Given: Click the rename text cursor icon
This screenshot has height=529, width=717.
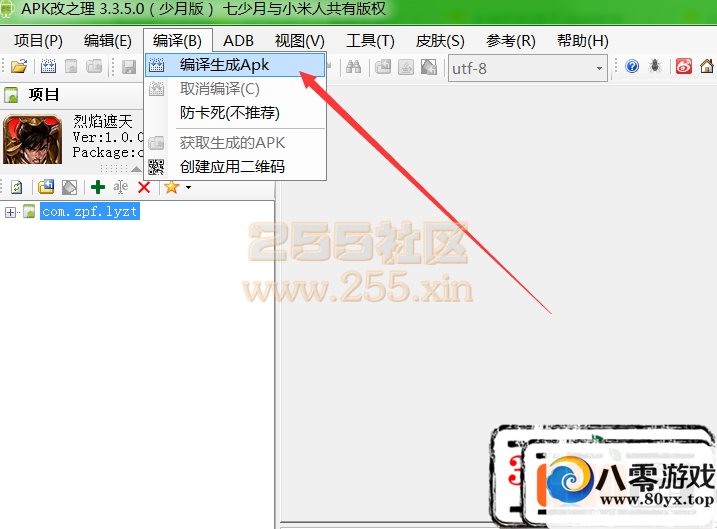Looking at the screenshot, I should click(121, 187).
